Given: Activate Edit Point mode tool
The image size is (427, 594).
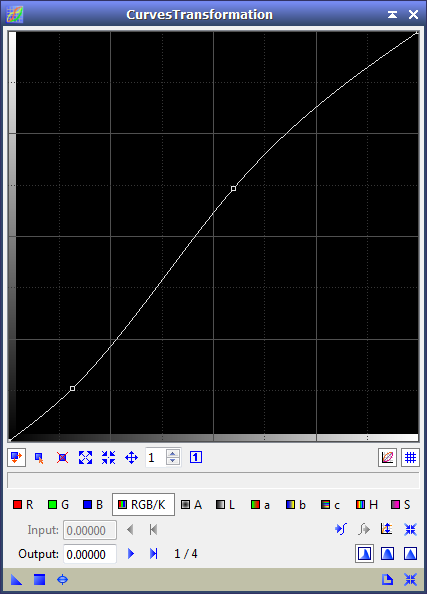Looking at the screenshot, I should pos(16,458).
